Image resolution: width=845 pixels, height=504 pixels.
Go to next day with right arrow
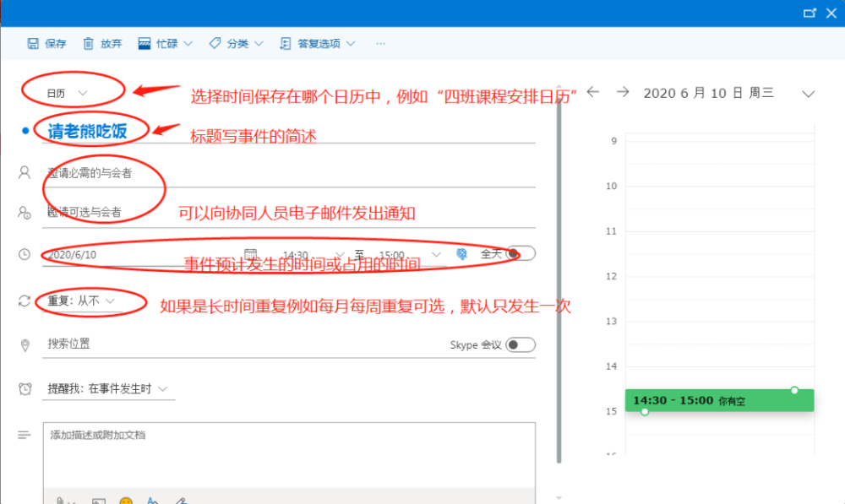(x=623, y=92)
